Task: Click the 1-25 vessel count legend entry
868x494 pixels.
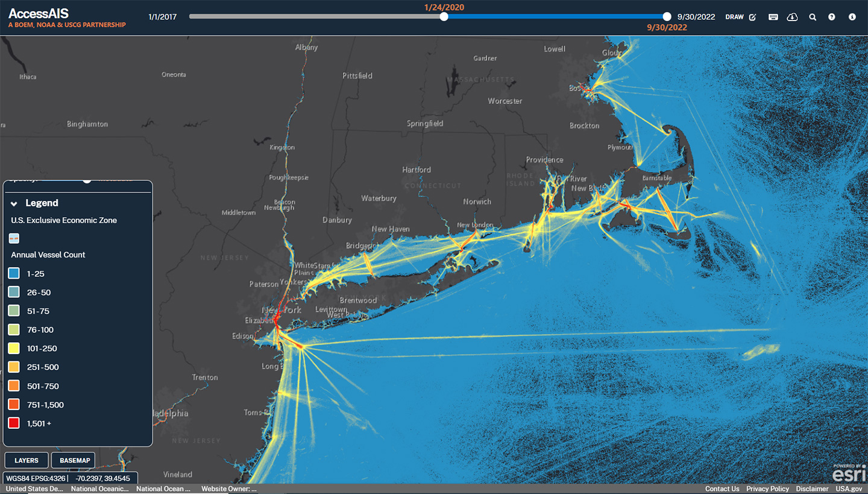Action: [13, 273]
